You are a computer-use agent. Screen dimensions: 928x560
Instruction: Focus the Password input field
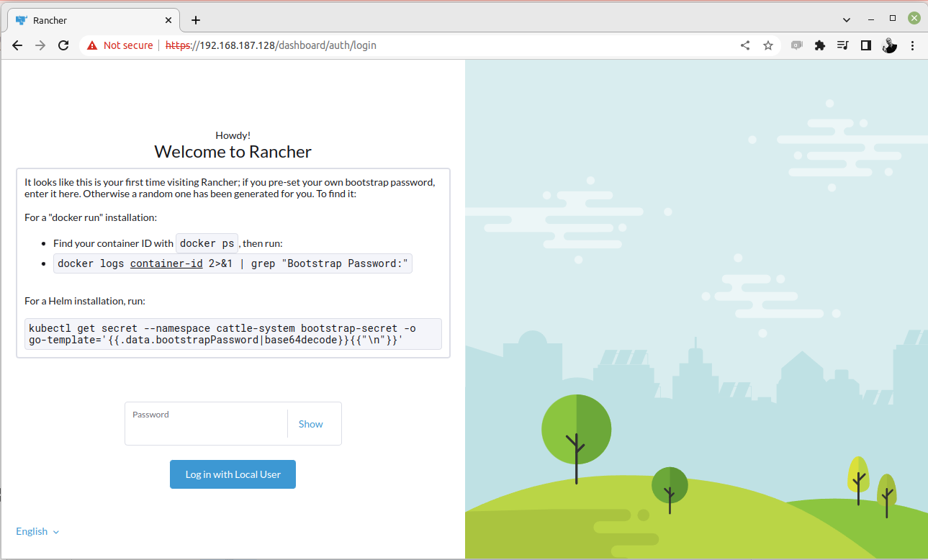(206, 429)
